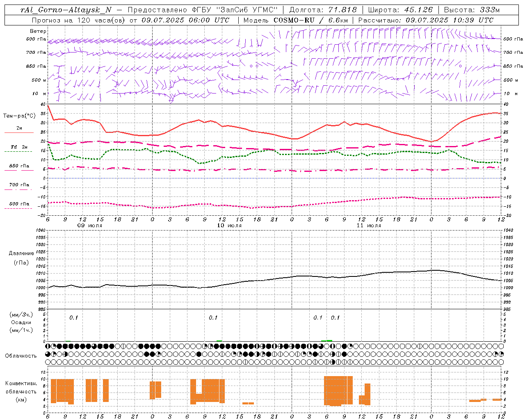Viewport: 525px width, 420px height.
Task: Click the Высота: 333м value
Action: coord(472,10)
